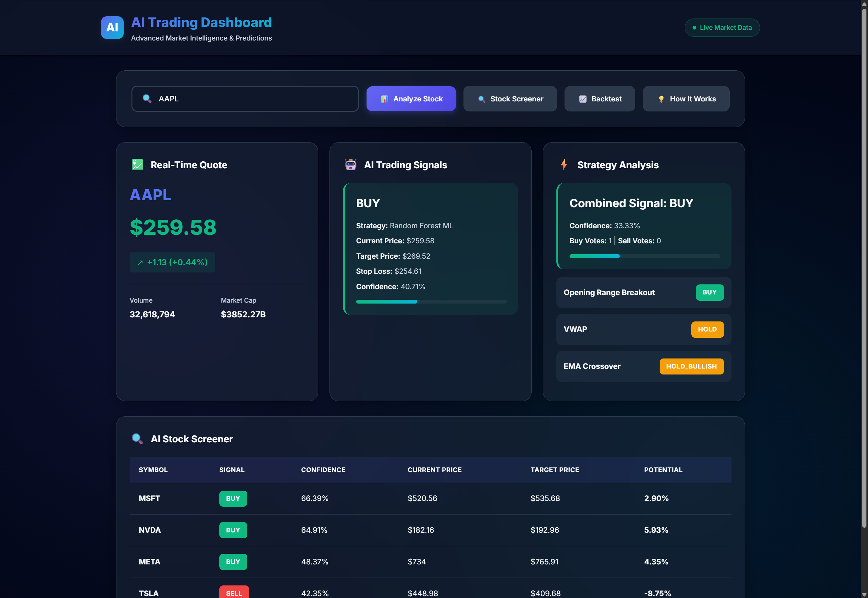The width and height of the screenshot is (868, 598).
Task: Click the AI logo icon in the header
Action: point(112,27)
